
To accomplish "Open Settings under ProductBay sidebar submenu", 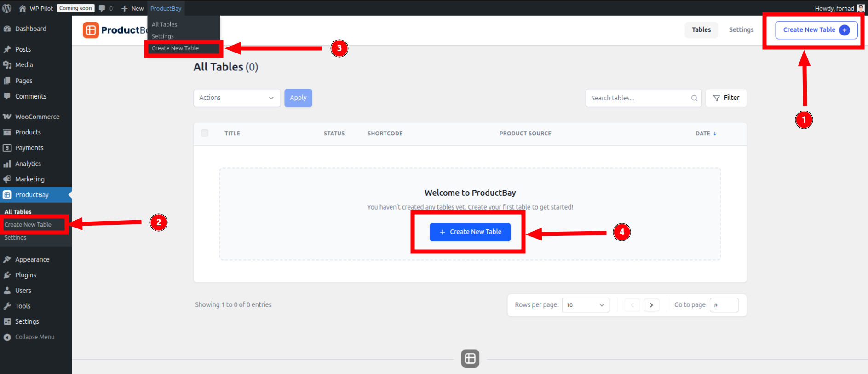I will (x=15, y=238).
